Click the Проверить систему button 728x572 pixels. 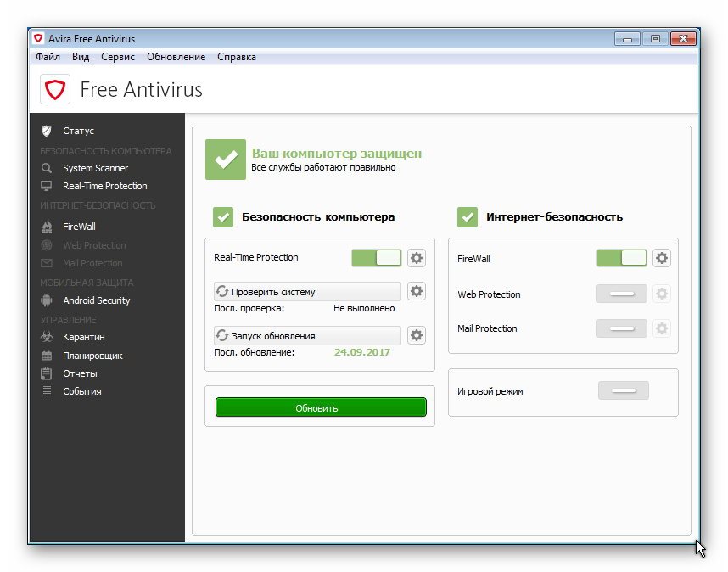point(306,292)
